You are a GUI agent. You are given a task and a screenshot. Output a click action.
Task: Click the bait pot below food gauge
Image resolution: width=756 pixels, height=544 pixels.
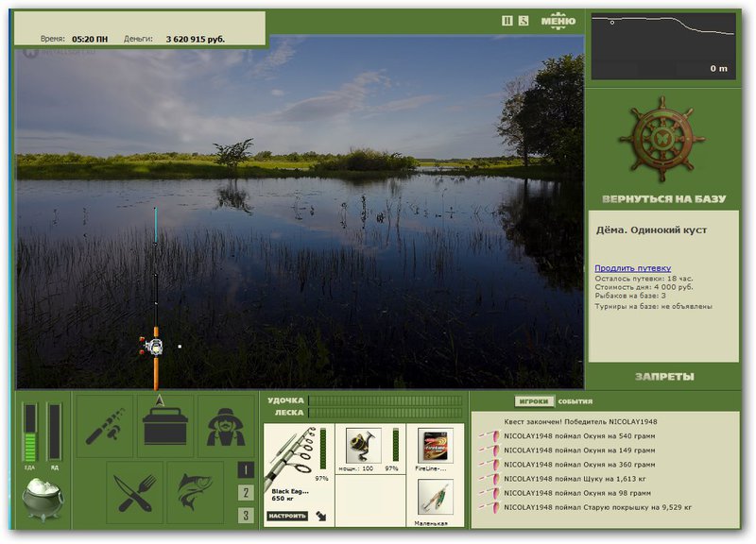(x=42, y=498)
